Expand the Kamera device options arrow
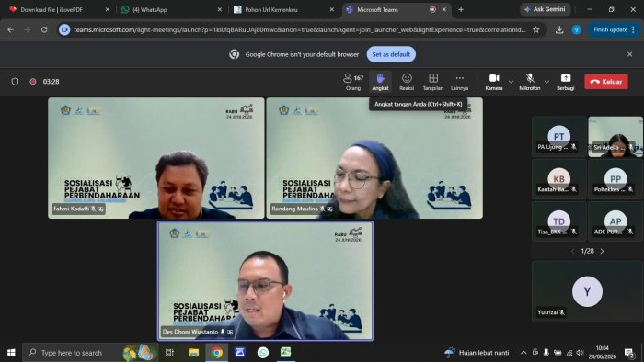Screen dimensions: 644x362 click(511, 82)
